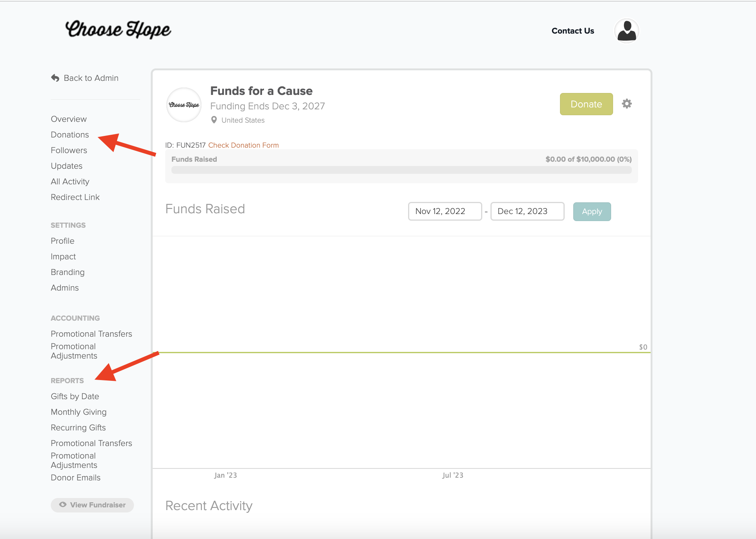Click the circular fundraiser logo thumbnail
The image size is (756, 539).
pyautogui.click(x=184, y=105)
